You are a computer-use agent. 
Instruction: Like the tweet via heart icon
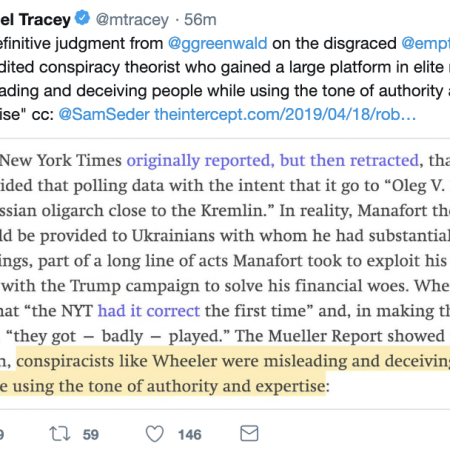coord(155,434)
